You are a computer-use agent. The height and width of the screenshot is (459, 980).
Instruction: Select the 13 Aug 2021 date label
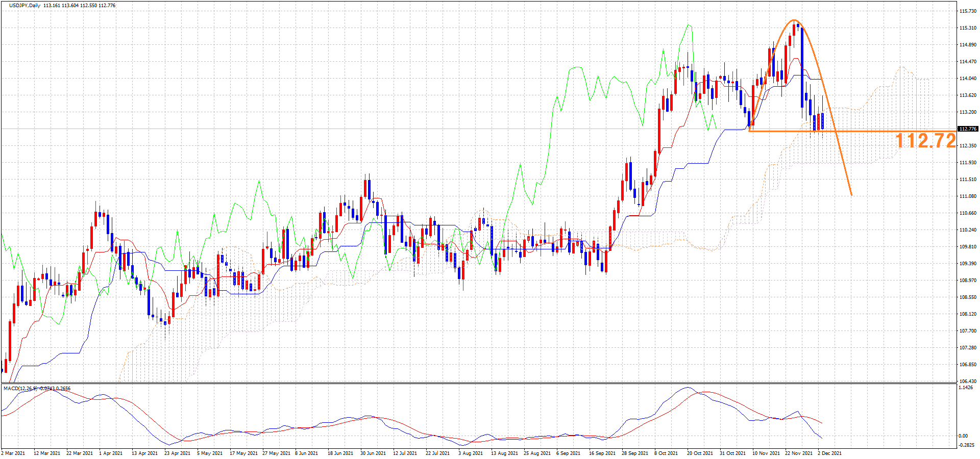[x=503, y=453]
